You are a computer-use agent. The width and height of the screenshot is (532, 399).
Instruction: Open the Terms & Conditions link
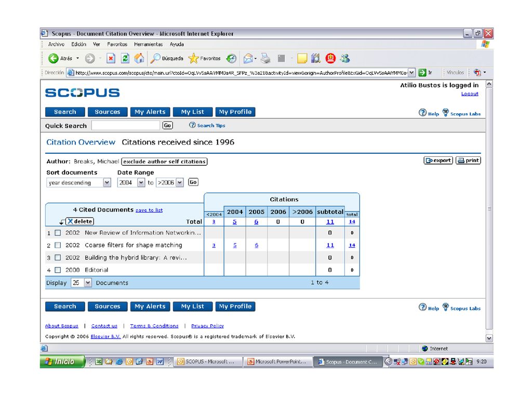[x=154, y=326]
